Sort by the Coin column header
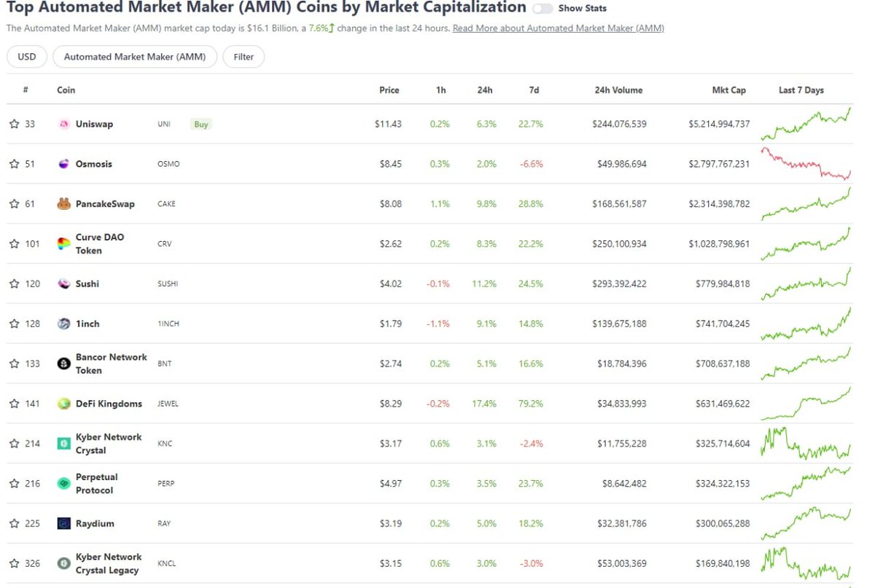The width and height of the screenshot is (875, 588). pos(66,90)
